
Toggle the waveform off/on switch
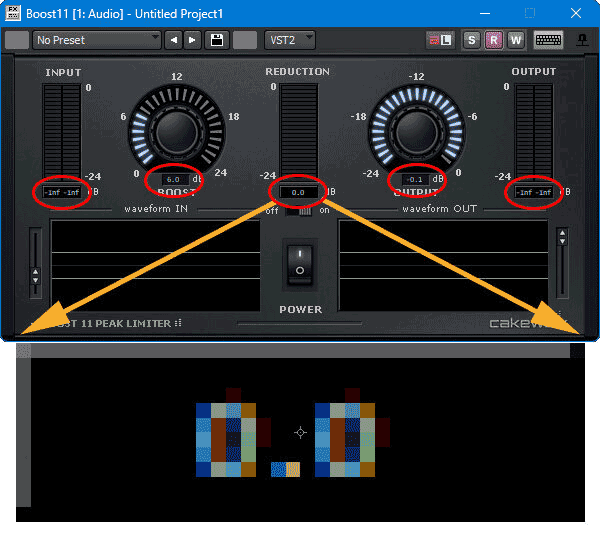300,210
